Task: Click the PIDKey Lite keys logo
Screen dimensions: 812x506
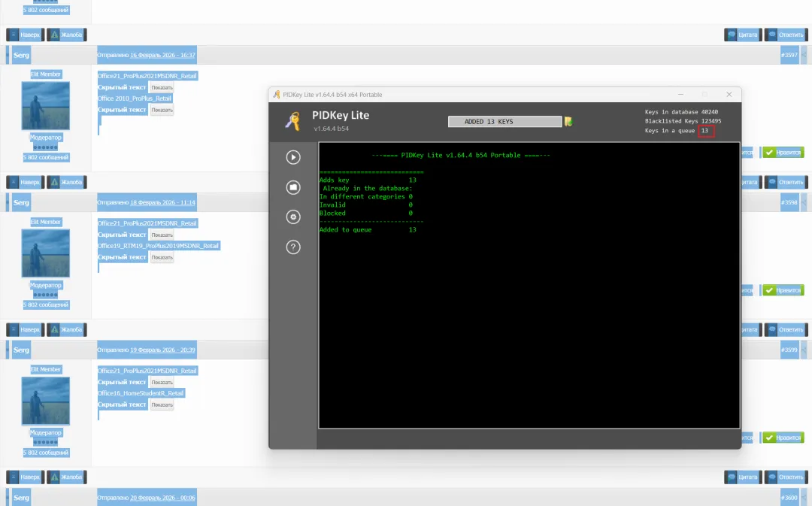Action: pos(293,121)
